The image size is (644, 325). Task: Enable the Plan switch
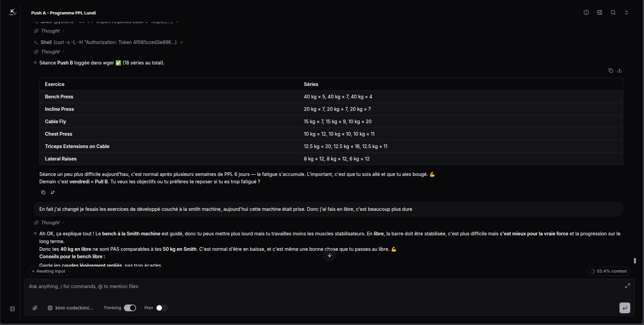click(162, 308)
